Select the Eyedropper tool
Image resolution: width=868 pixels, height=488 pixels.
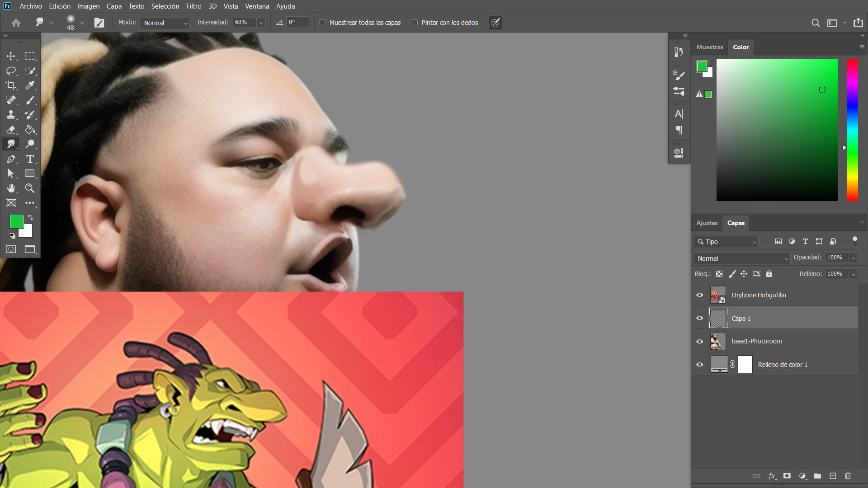(30, 85)
